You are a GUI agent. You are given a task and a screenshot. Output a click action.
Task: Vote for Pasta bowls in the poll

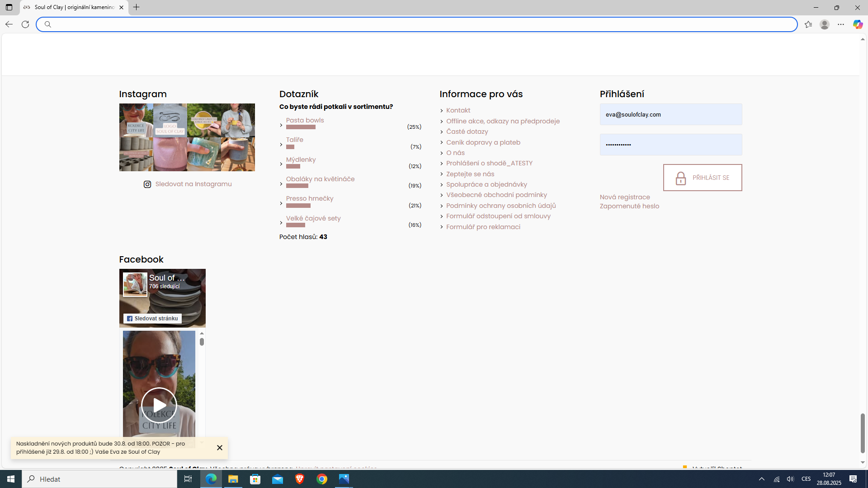(305, 120)
